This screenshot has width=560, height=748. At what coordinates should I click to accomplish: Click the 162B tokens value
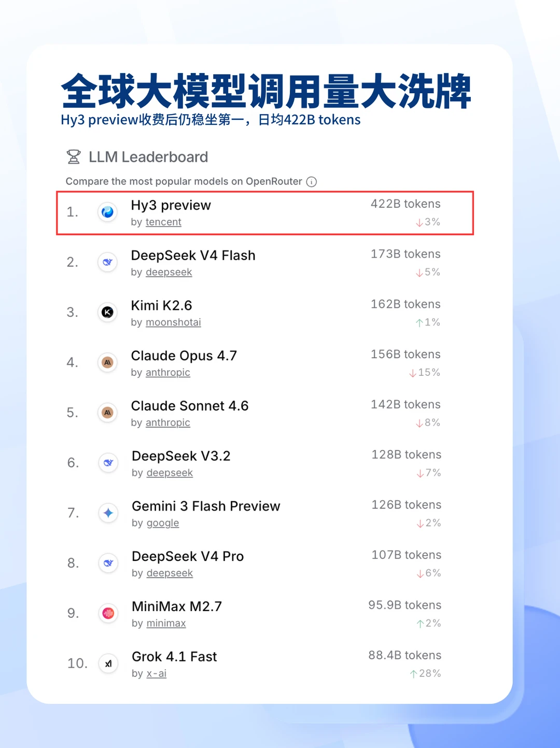click(405, 304)
